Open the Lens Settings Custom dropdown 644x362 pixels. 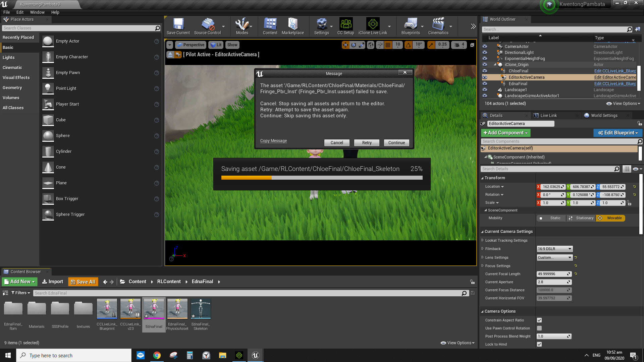point(555,257)
